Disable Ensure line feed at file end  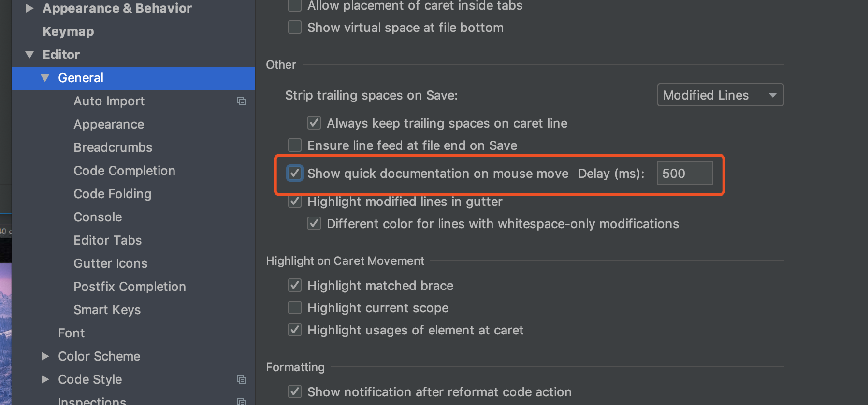[x=295, y=145]
